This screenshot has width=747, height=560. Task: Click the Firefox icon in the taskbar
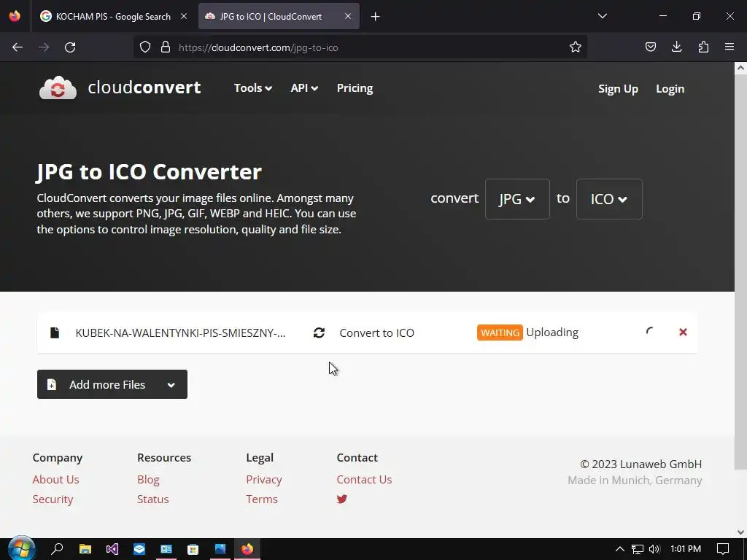click(x=247, y=549)
